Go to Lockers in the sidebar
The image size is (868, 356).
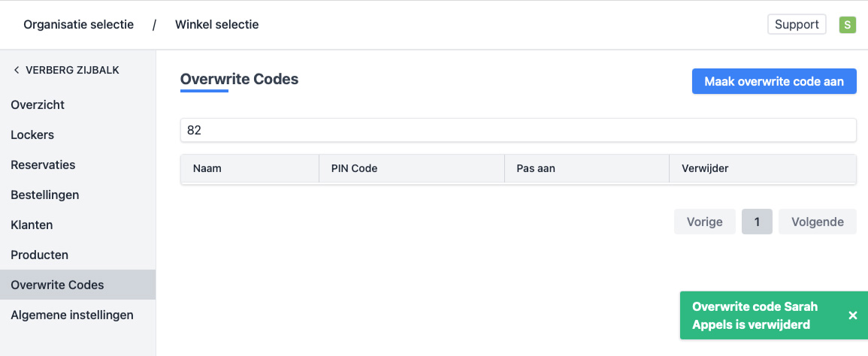point(32,134)
